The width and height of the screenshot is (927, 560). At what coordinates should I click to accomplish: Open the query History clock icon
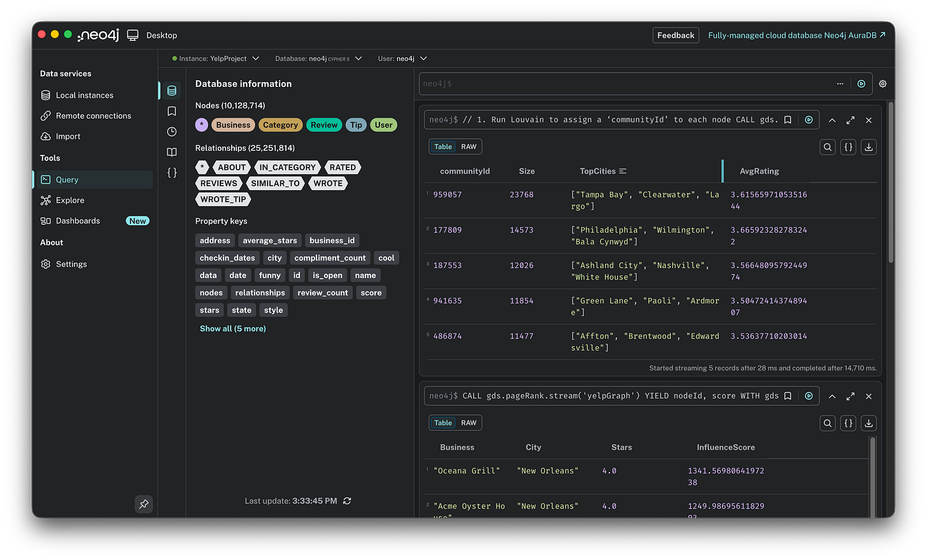tap(172, 132)
